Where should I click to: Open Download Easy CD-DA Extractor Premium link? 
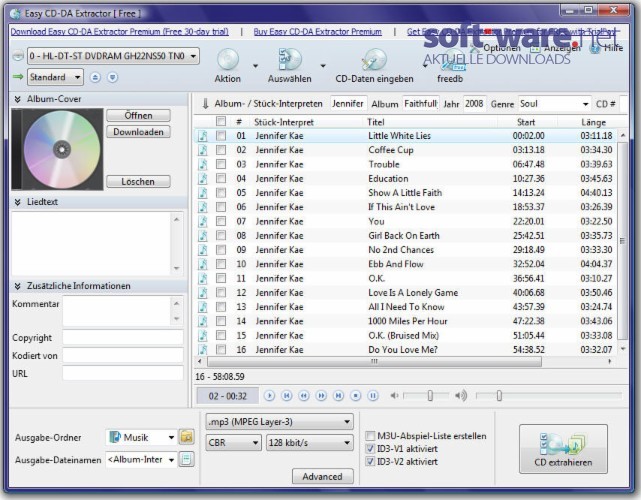click(x=119, y=31)
